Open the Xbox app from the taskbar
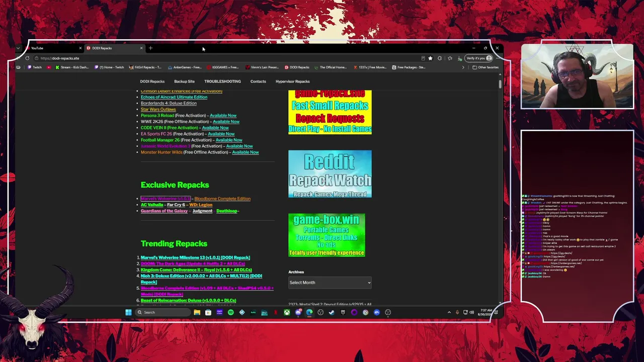644x362 pixels. click(x=287, y=312)
